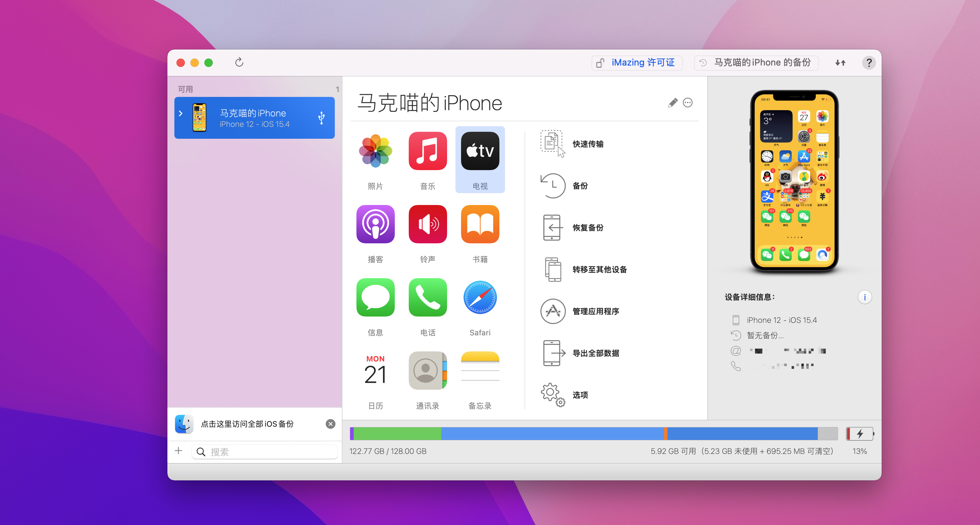Open the Music (音乐) app icon
This screenshot has width=980, height=525.
[x=428, y=151]
